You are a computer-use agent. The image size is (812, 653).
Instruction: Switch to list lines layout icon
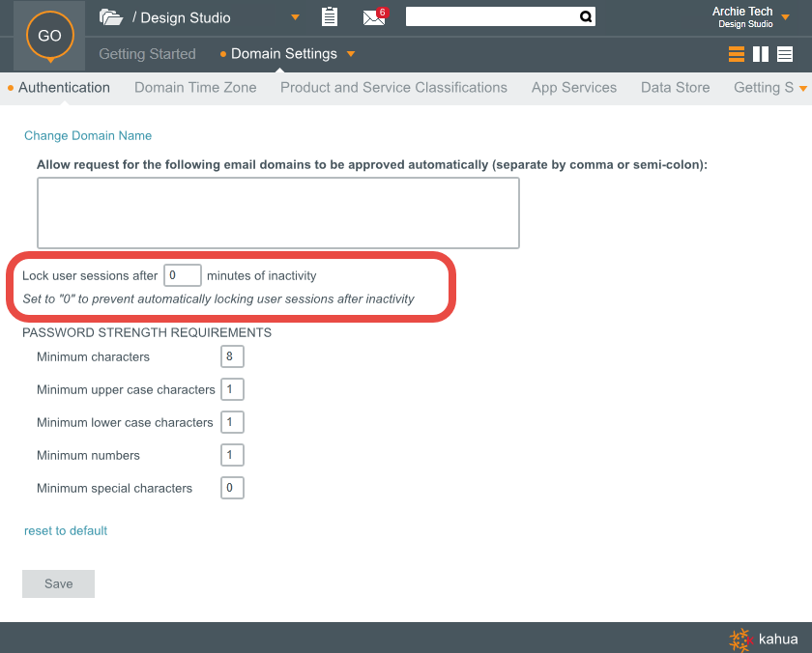pos(785,54)
